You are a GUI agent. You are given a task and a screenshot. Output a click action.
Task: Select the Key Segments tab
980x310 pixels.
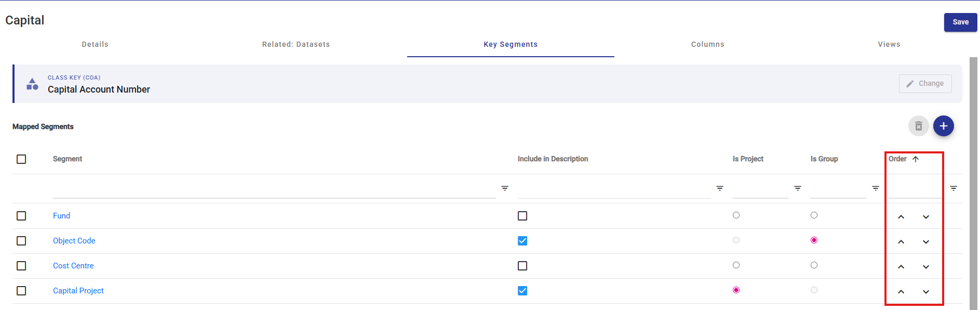[x=511, y=44]
